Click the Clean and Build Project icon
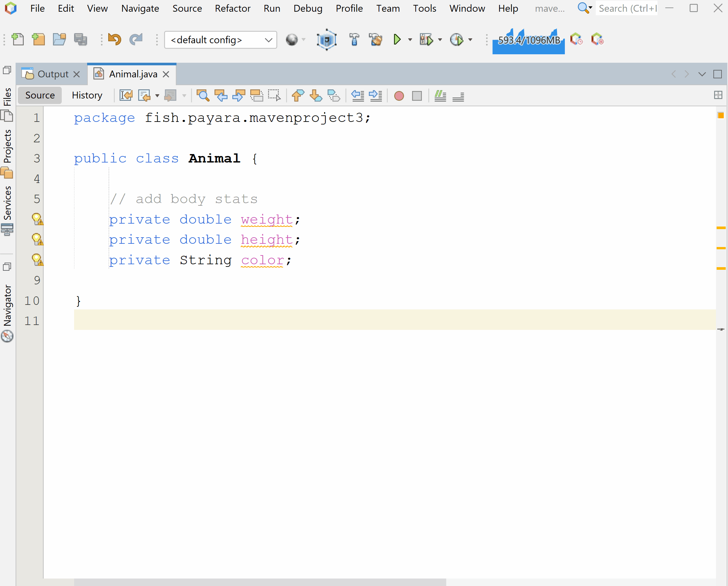The image size is (728, 586). coord(375,40)
